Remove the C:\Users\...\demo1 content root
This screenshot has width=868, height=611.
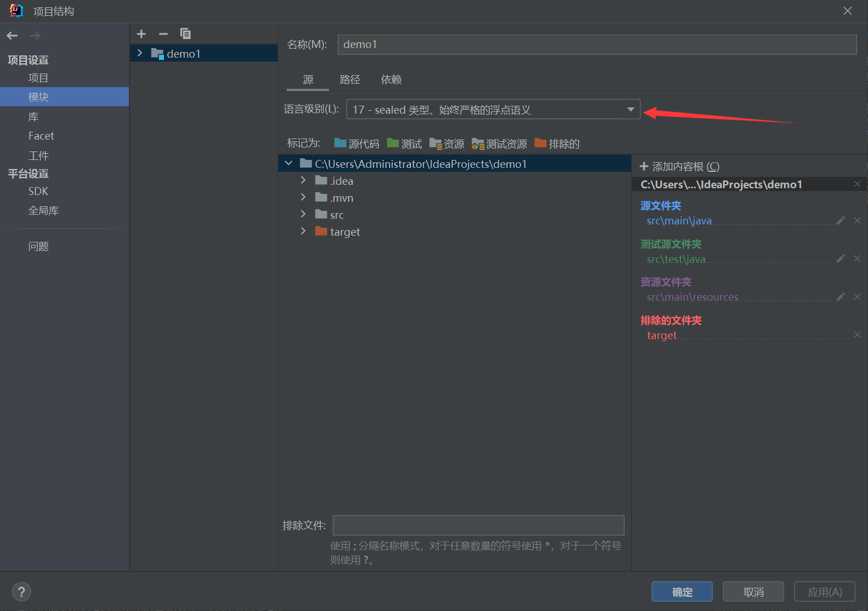[x=857, y=184]
